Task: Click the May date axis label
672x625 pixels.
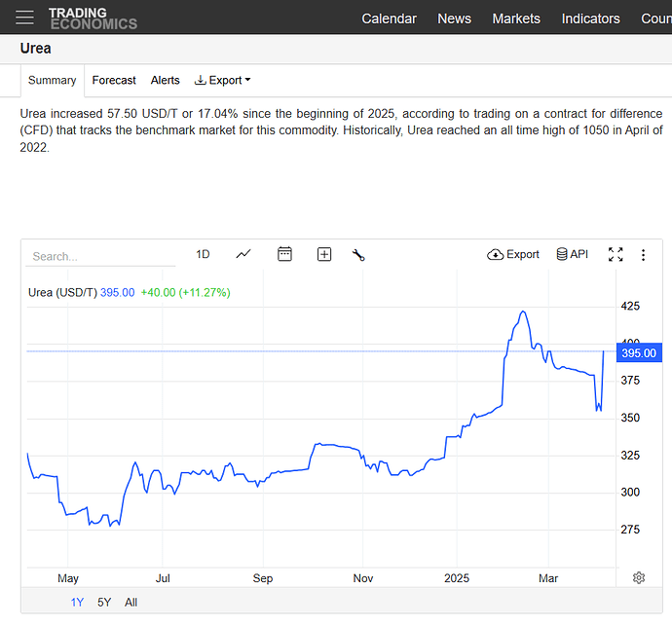Action: click(68, 578)
